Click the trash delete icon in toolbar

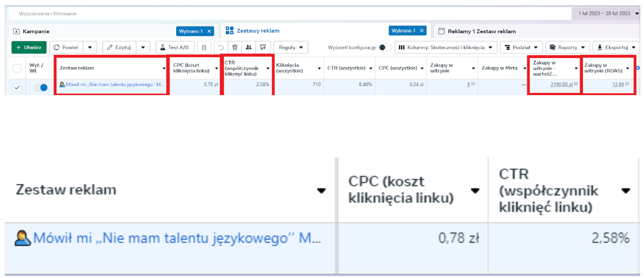235,47
